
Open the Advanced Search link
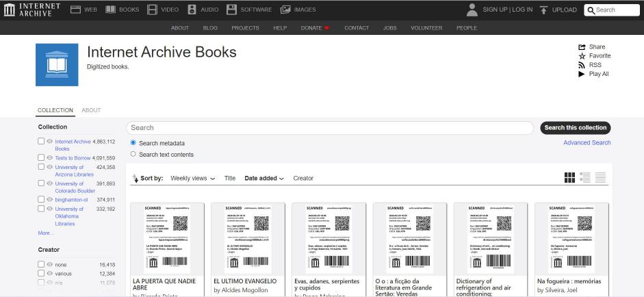587,142
